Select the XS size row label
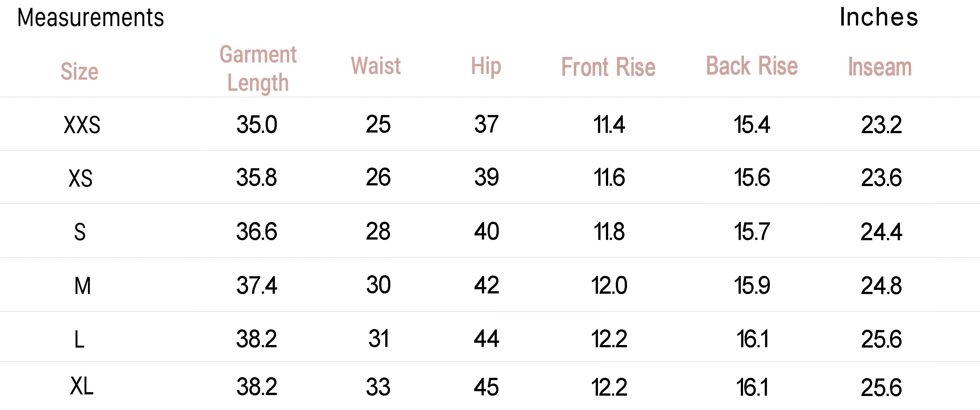 click(x=80, y=178)
